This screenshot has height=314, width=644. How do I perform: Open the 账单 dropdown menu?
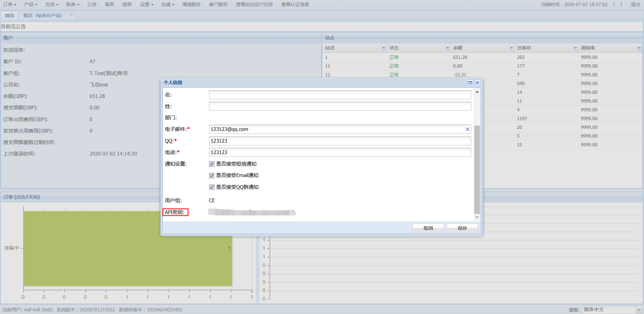73,4
